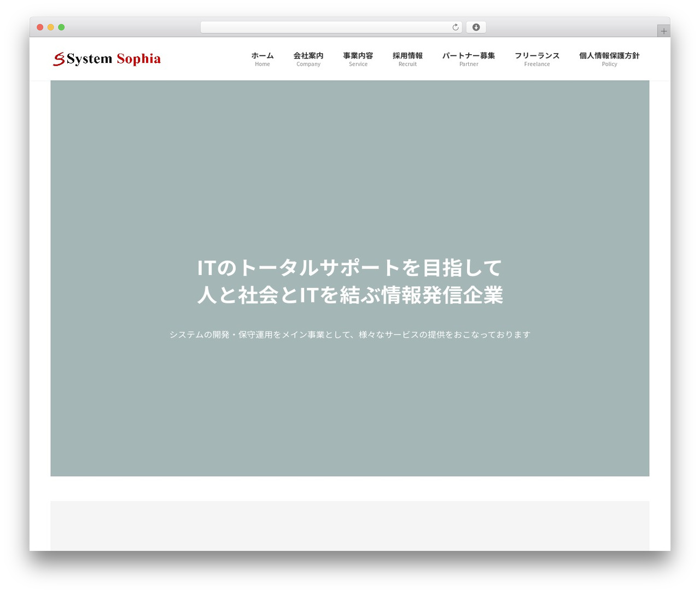Screen dimensions: 700x593
Task: Click the green maximize window button
Action: pyautogui.click(x=61, y=27)
